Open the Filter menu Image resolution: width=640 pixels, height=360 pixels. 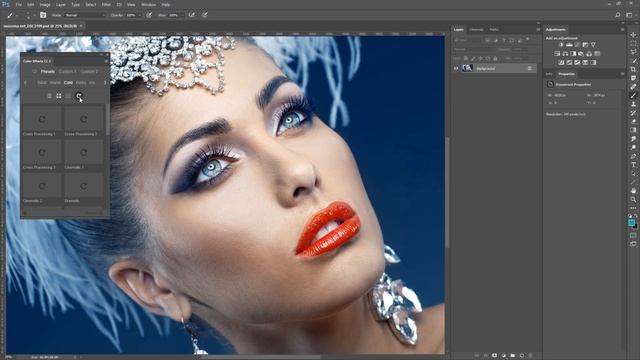(106, 4)
